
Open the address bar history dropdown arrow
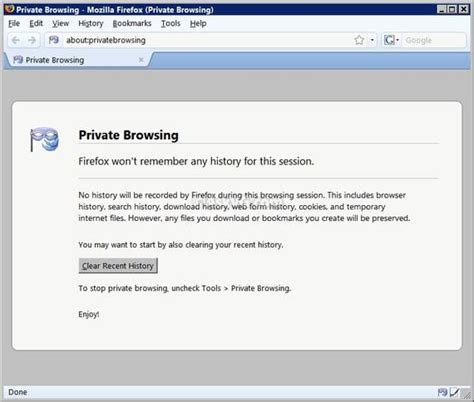coord(372,40)
